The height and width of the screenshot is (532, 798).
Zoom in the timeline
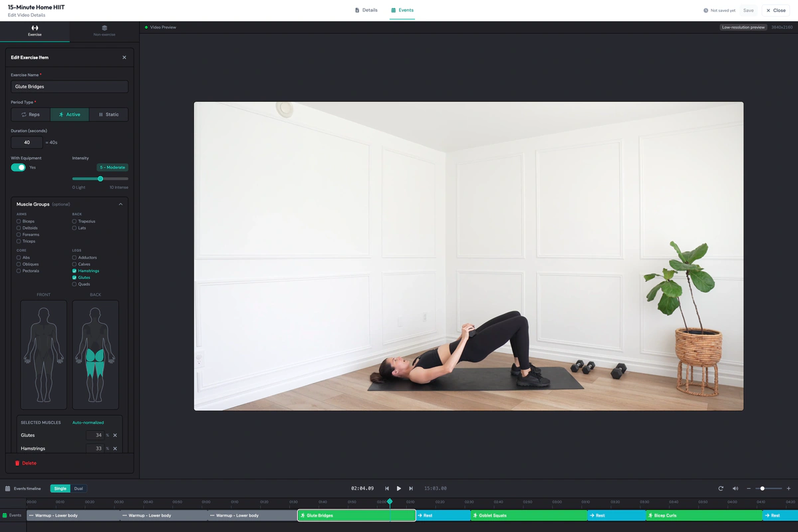point(789,489)
